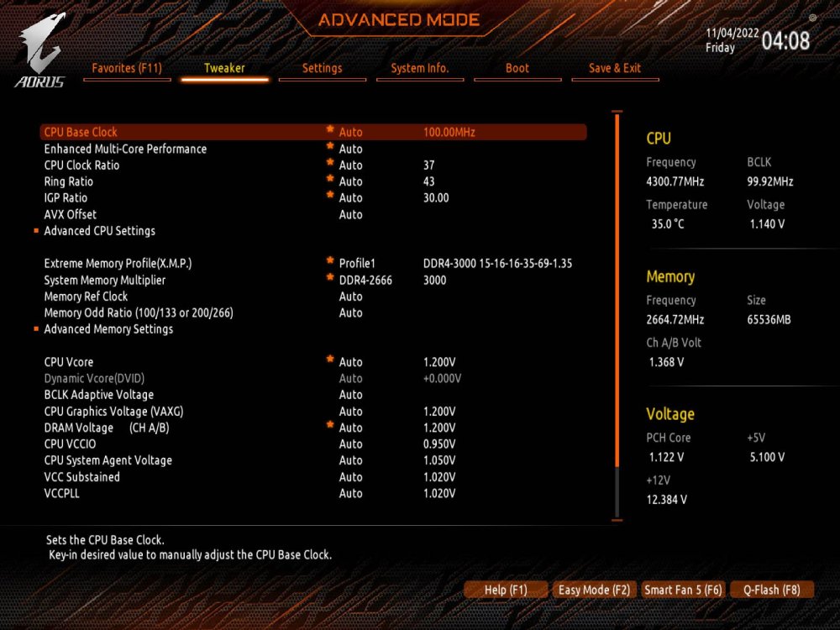Select the BCLK Adaptive Voltage label
This screenshot has height=630, width=840.
pyautogui.click(x=98, y=395)
